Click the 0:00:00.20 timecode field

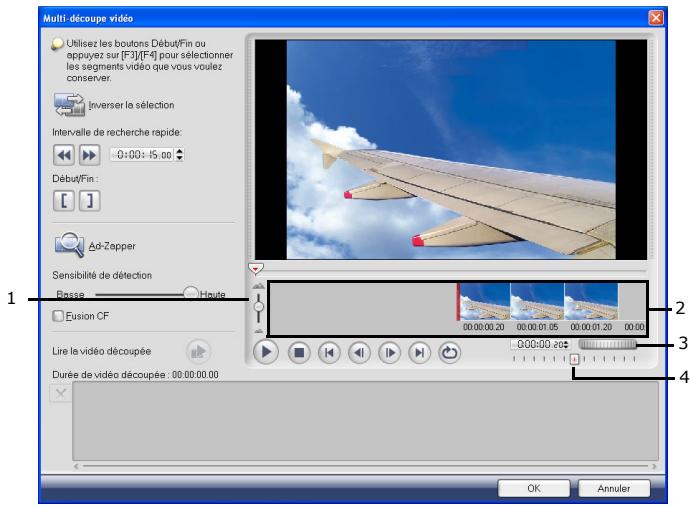point(537,344)
